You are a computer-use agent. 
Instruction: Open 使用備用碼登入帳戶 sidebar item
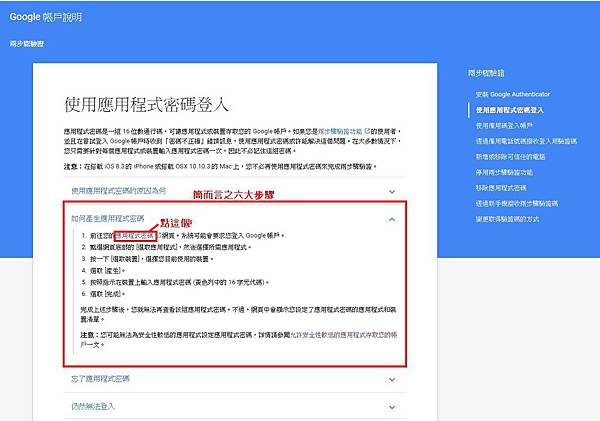pyautogui.click(x=504, y=126)
